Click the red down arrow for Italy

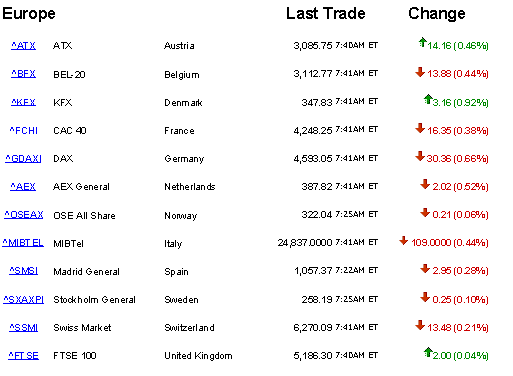click(404, 240)
